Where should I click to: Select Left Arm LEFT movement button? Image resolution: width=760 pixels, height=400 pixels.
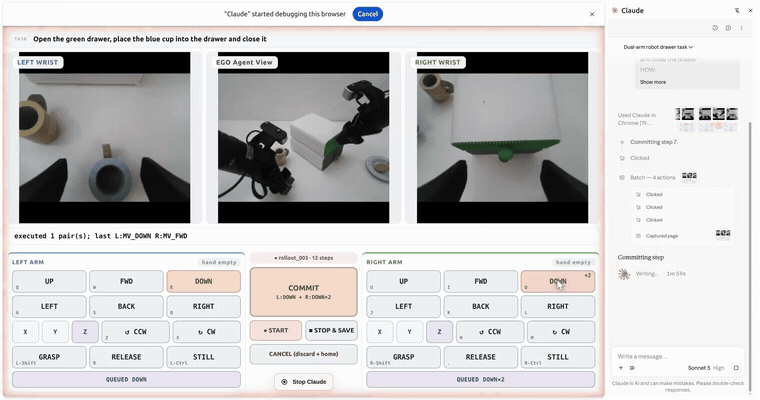pyautogui.click(x=49, y=307)
